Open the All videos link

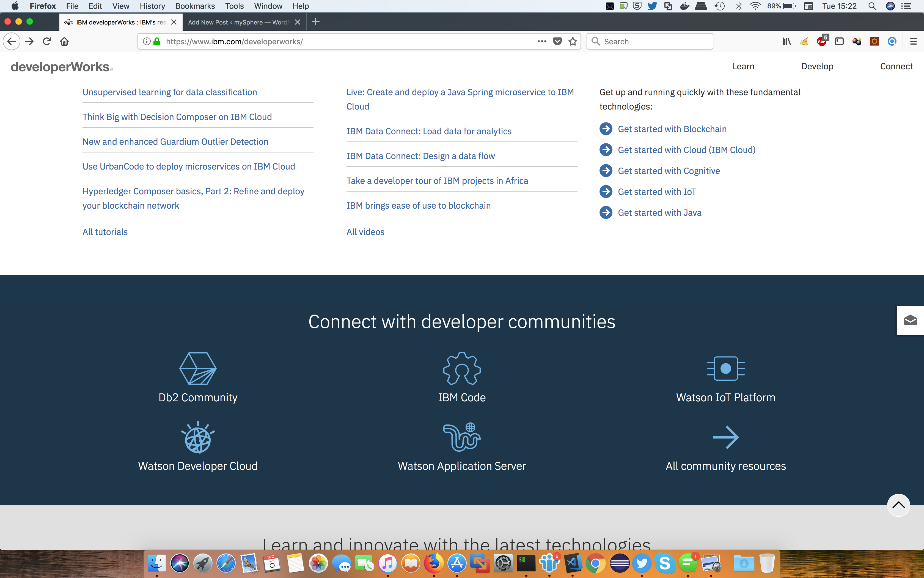click(x=365, y=232)
